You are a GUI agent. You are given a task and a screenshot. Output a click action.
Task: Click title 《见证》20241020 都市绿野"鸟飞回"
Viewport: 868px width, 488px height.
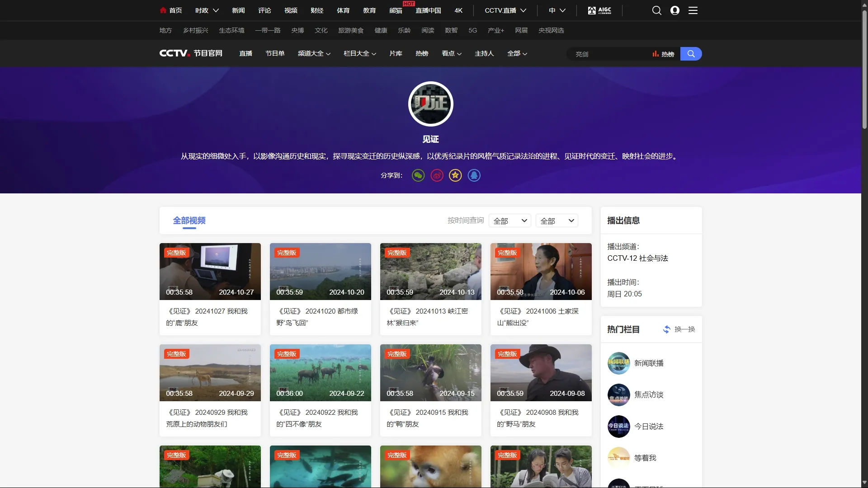pos(317,317)
